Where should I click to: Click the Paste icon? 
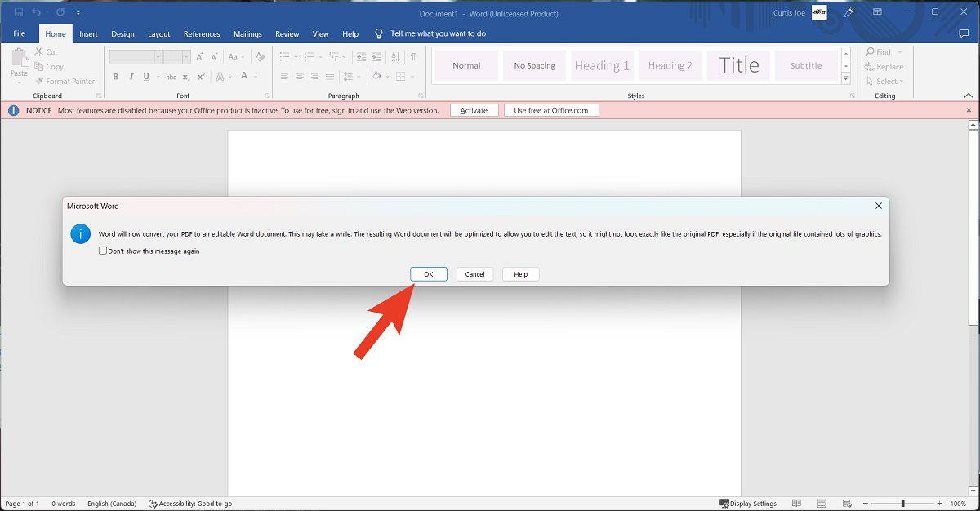(19, 59)
